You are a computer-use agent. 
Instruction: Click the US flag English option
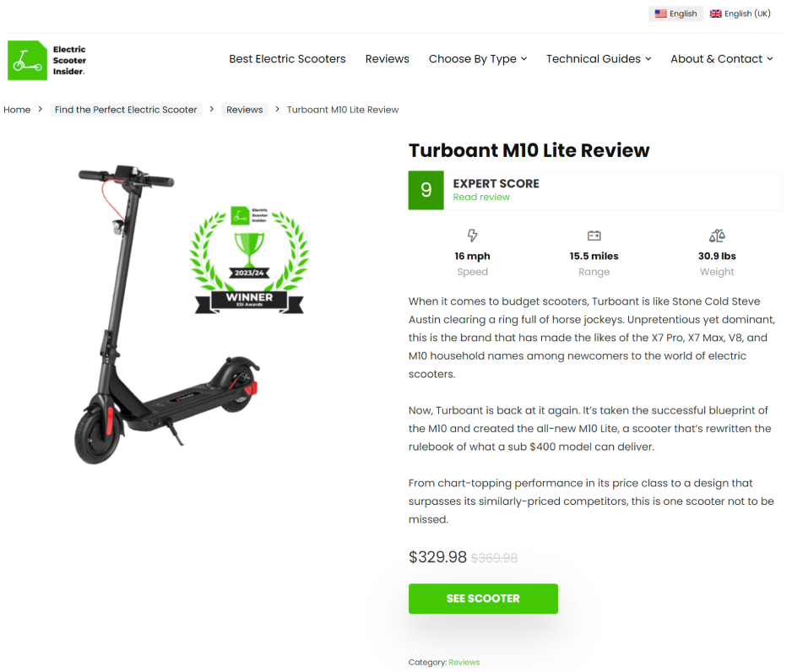(675, 14)
